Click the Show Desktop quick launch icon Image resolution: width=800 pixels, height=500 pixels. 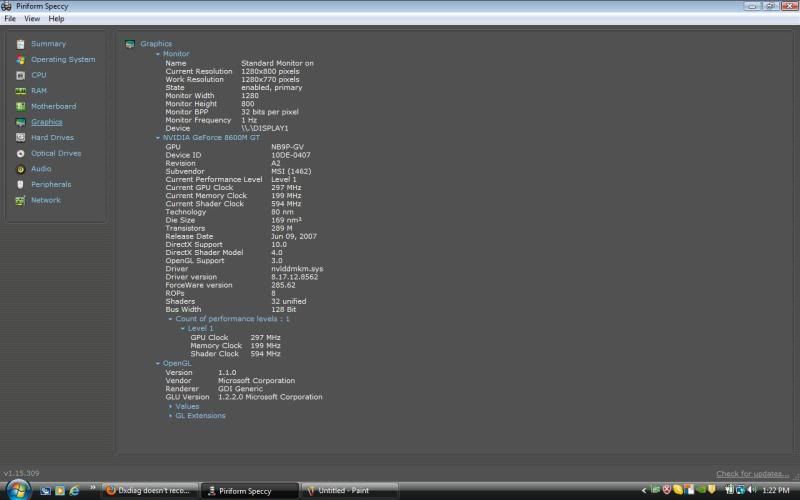[45, 491]
